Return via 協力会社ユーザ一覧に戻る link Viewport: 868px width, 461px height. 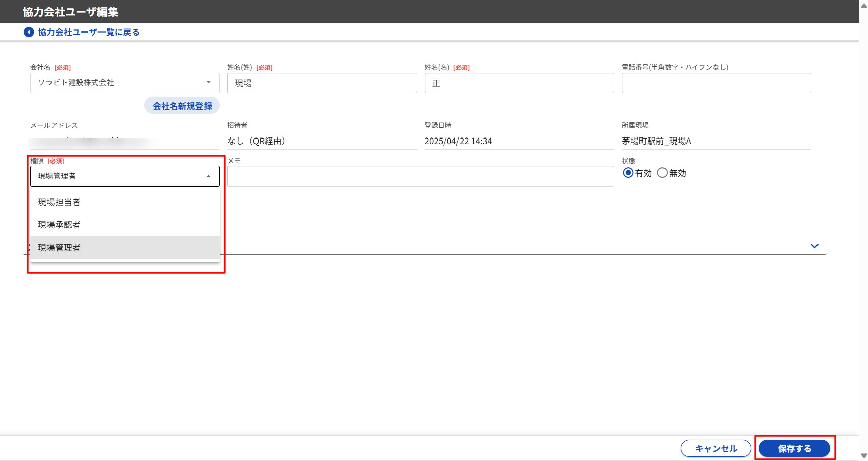(x=88, y=32)
